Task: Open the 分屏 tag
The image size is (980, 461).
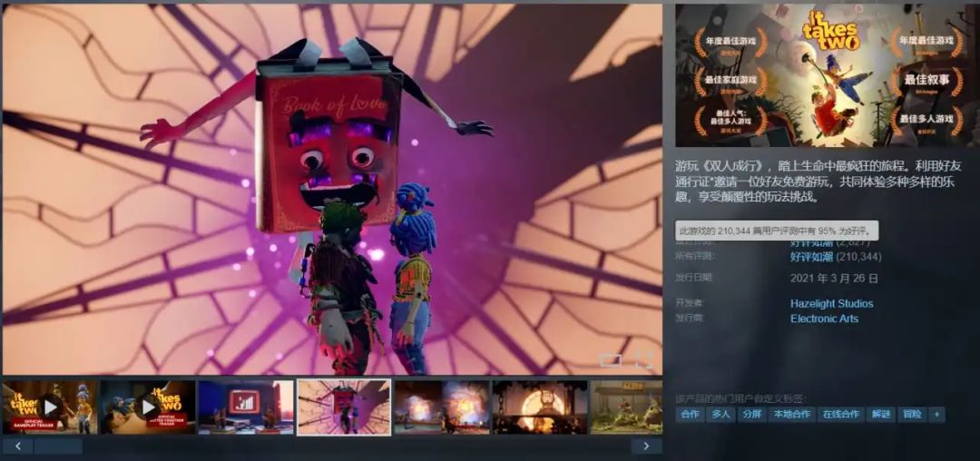Action: pos(752,414)
